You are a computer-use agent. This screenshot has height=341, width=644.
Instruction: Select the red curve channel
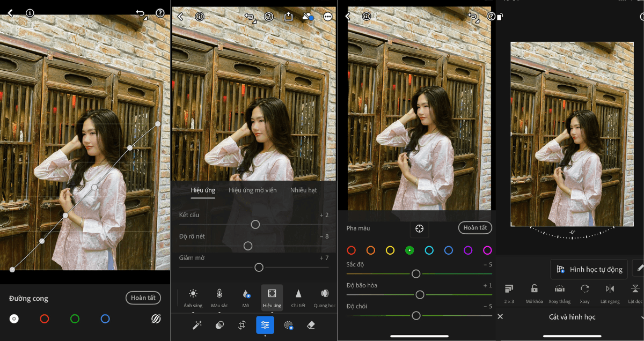[x=45, y=319]
